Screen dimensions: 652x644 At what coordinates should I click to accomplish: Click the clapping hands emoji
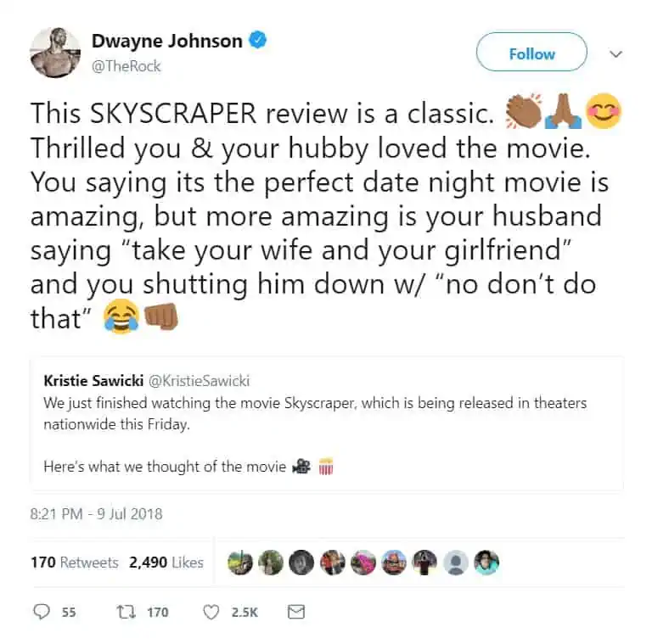pos(524,111)
